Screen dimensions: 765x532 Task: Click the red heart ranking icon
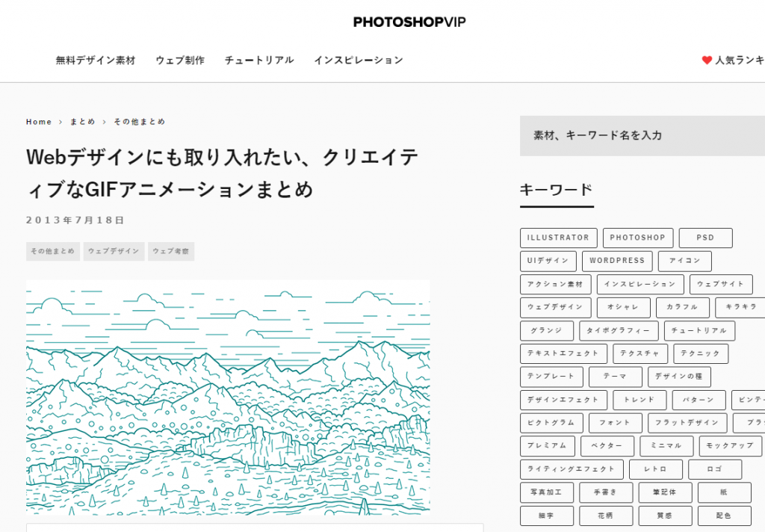click(x=707, y=60)
